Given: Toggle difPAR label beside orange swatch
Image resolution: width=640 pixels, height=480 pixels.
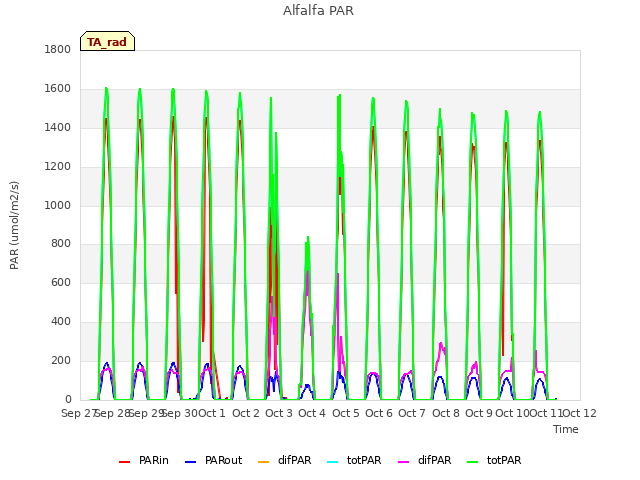Looking at the screenshot, I should pos(294,460).
